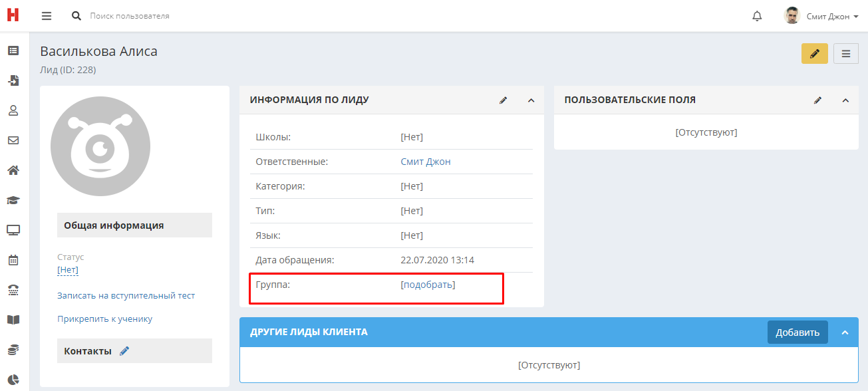
Task: Click the lead's avatar placeholder image
Action: coord(100,146)
